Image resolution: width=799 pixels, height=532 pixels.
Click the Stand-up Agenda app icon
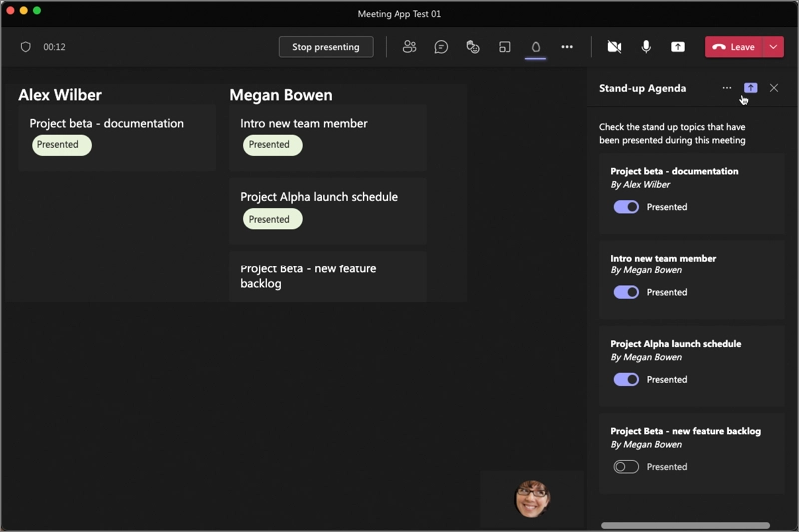coord(536,47)
